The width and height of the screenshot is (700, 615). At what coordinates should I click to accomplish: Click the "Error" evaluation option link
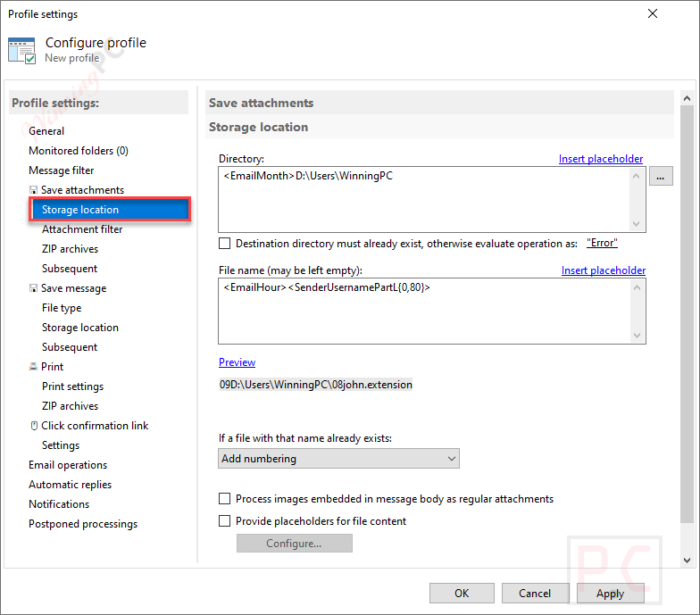pos(602,243)
